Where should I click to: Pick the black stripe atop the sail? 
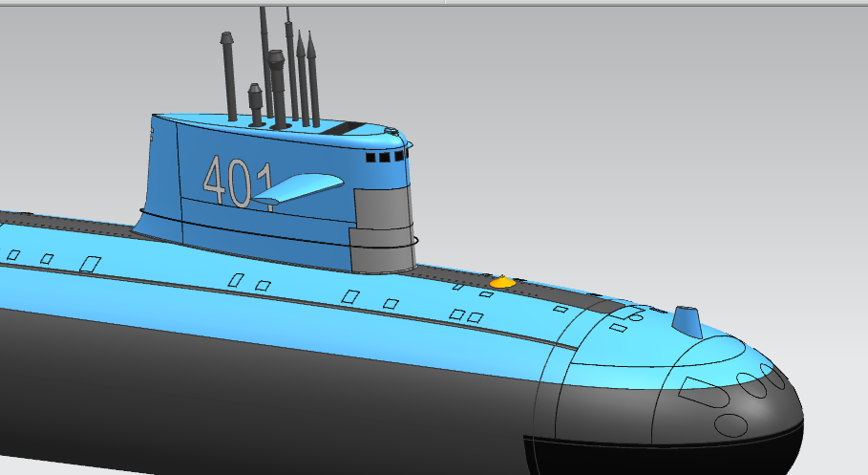[x=345, y=129]
